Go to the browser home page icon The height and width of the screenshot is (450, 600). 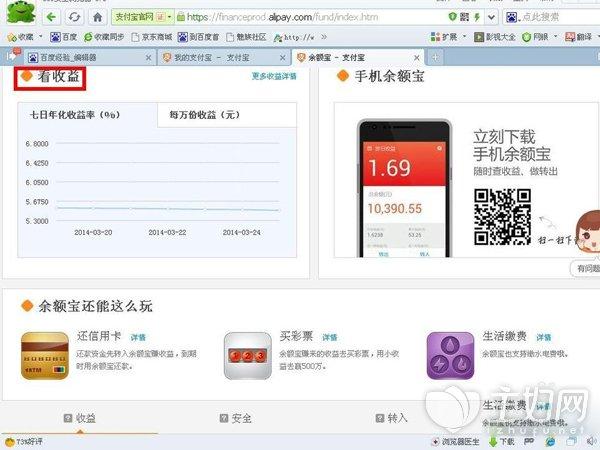(x=98, y=17)
